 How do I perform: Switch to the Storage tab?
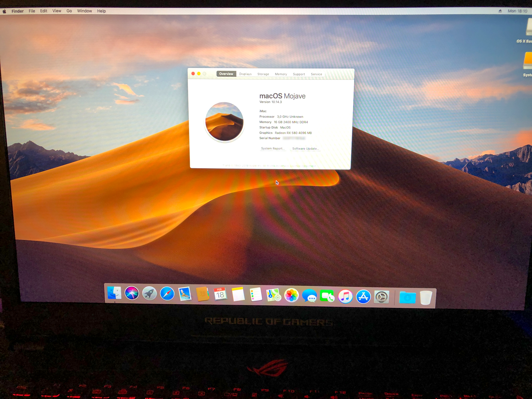pos(263,74)
